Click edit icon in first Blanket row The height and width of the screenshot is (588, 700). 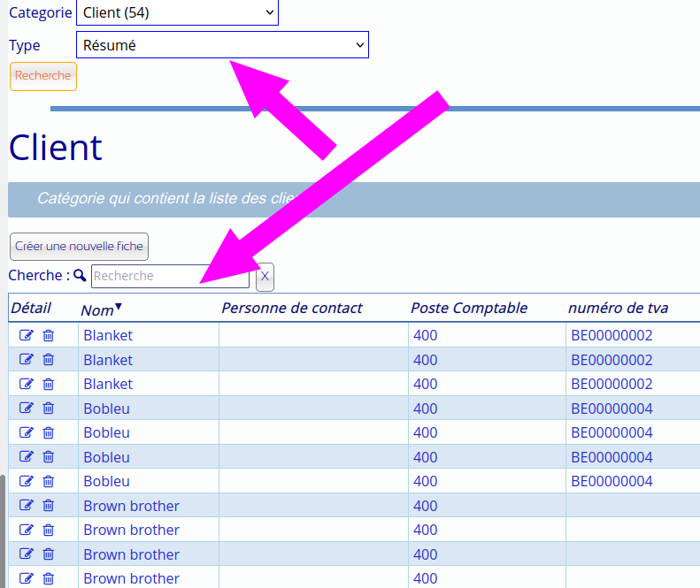(x=26, y=335)
